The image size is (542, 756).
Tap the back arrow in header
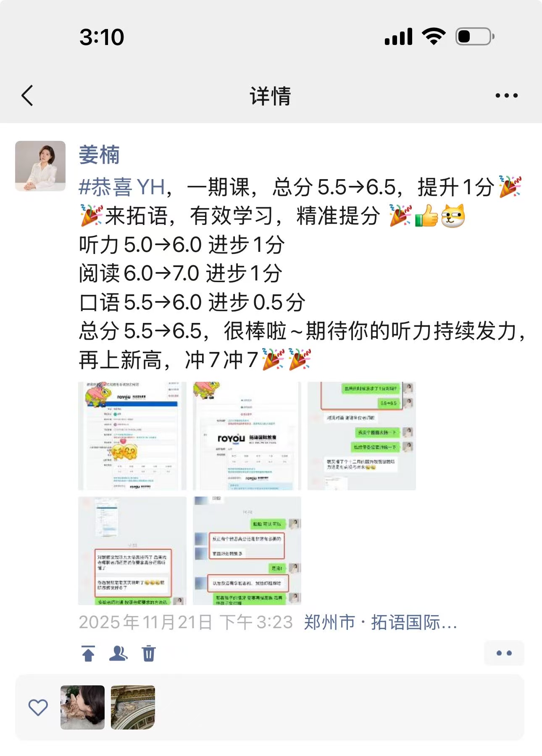tap(27, 95)
